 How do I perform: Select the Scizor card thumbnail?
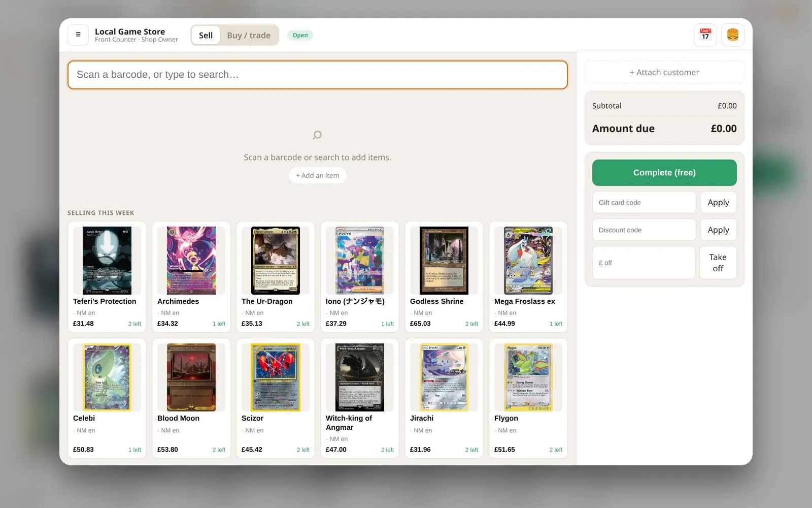[276, 377]
